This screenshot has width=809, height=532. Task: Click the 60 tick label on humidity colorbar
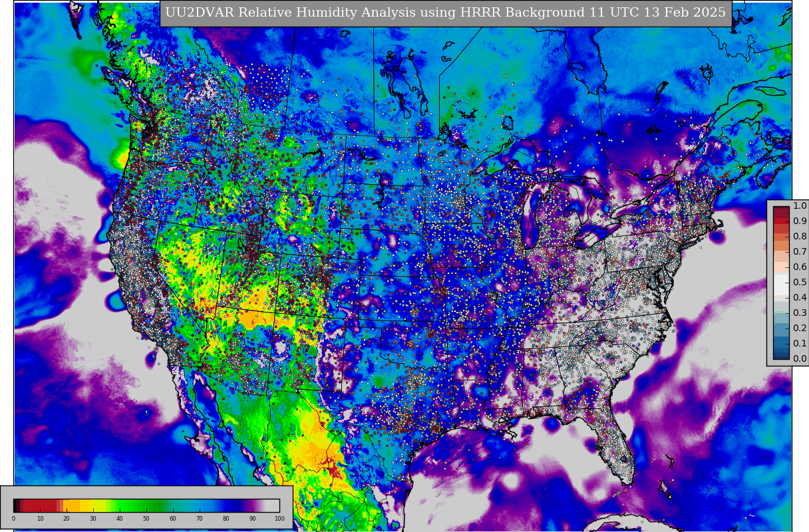[173, 519]
